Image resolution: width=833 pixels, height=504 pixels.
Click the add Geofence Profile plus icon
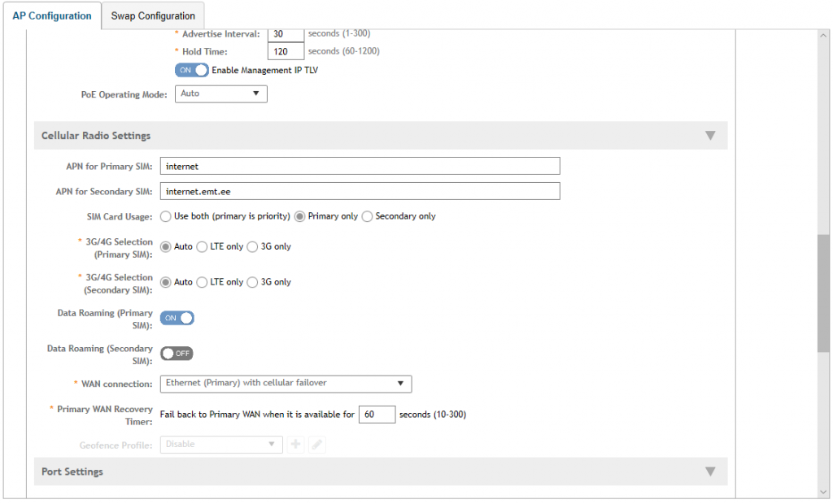pos(296,445)
